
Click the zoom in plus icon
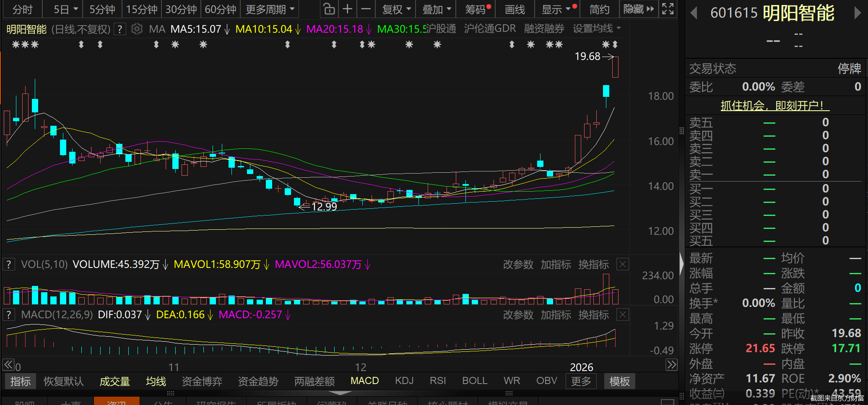[x=348, y=9]
